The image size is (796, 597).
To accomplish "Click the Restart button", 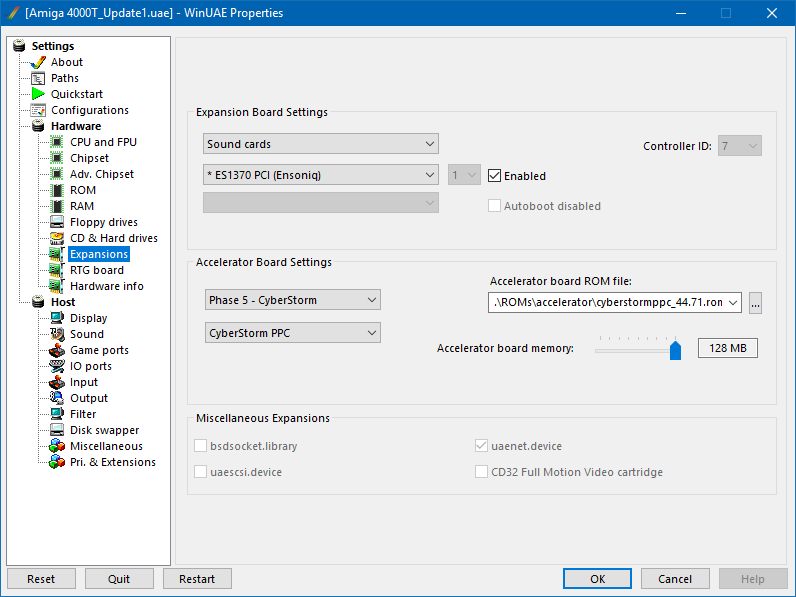I will pyautogui.click(x=197, y=579).
